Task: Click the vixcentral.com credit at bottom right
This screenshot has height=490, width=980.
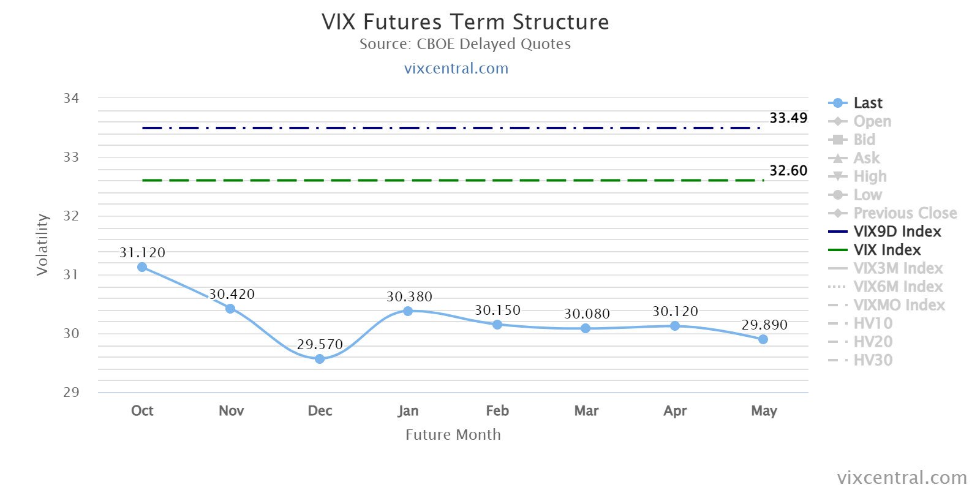Action: [902, 477]
